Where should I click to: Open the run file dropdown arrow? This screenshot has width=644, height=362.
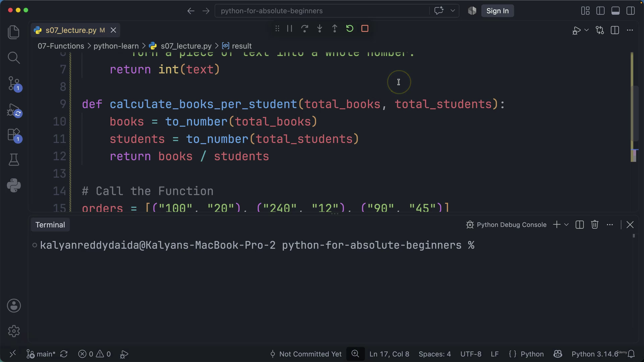[586, 30]
